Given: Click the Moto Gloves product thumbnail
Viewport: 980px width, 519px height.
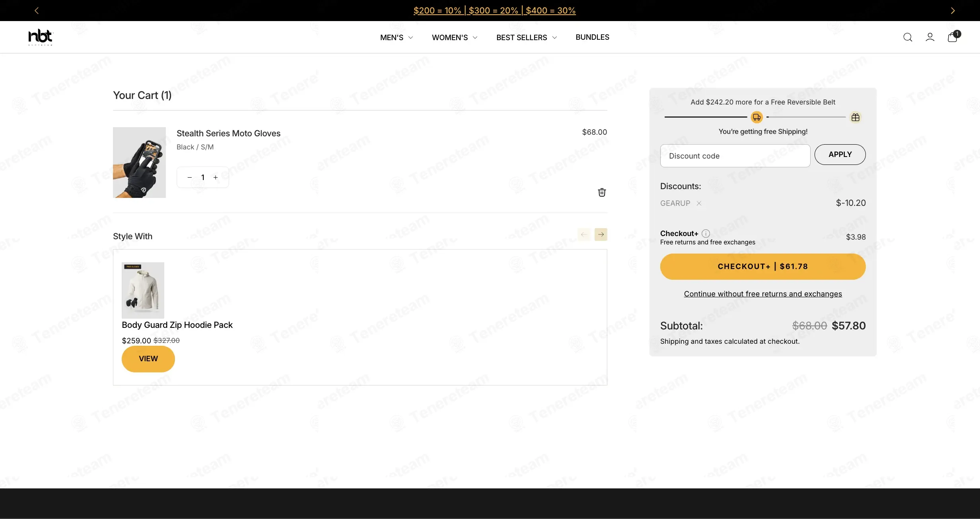Looking at the screenshot, I should 139,163.
